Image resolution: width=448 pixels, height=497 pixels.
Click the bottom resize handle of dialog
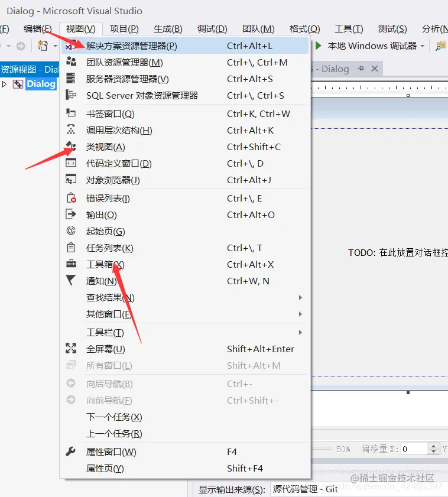click(408, 393)
